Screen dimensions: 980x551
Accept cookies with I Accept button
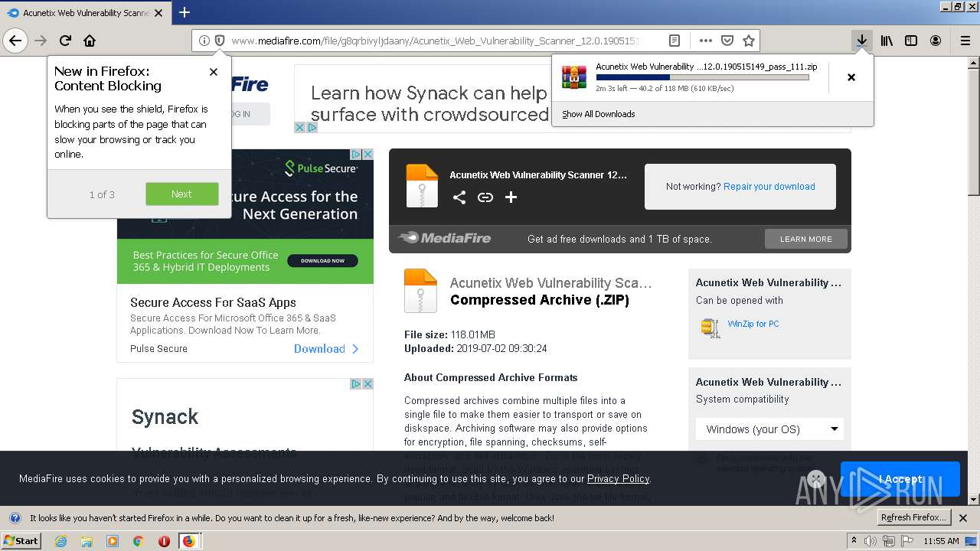coord(900,479)
